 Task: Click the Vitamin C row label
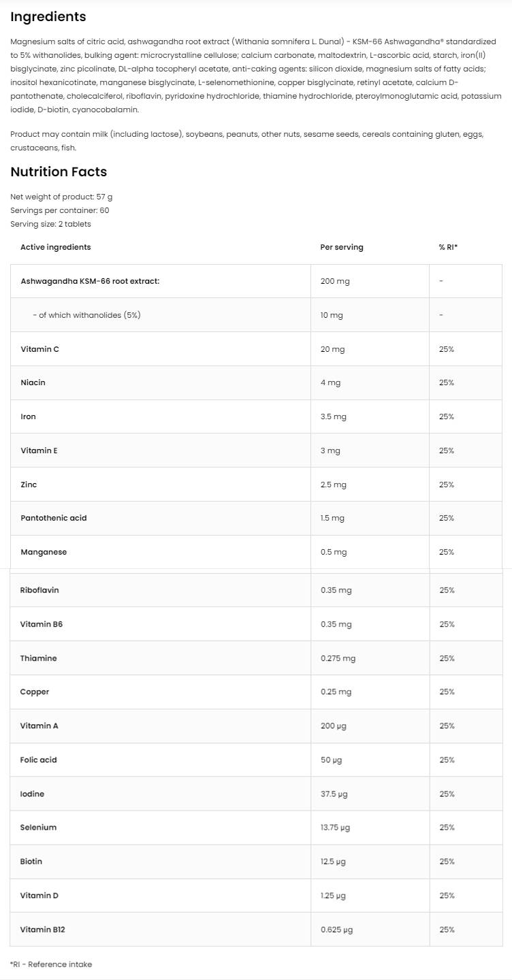39,349
